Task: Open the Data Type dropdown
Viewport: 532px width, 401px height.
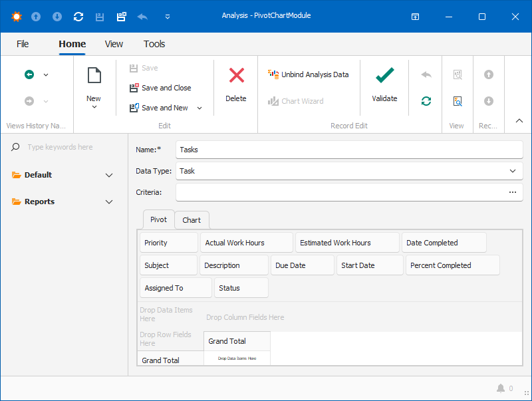Action: tap(513, 171)
